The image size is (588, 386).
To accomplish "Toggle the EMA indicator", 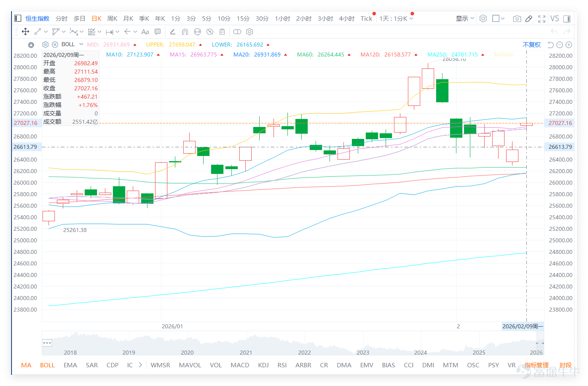I will click(70, 365).
